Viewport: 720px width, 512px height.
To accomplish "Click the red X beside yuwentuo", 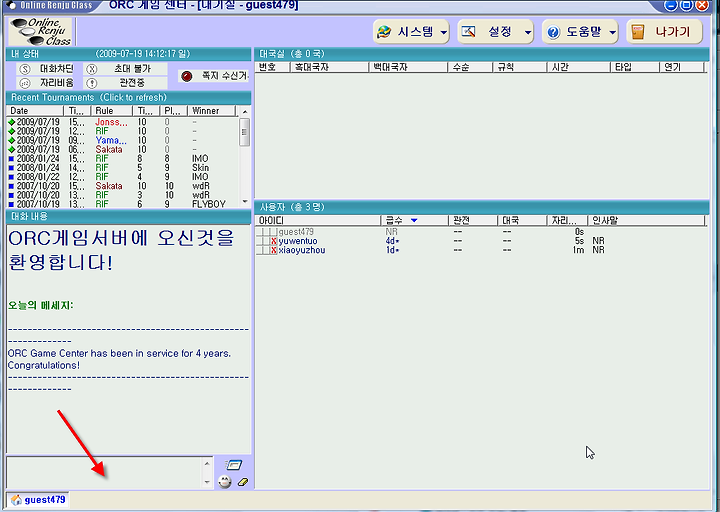I will 274,241.
